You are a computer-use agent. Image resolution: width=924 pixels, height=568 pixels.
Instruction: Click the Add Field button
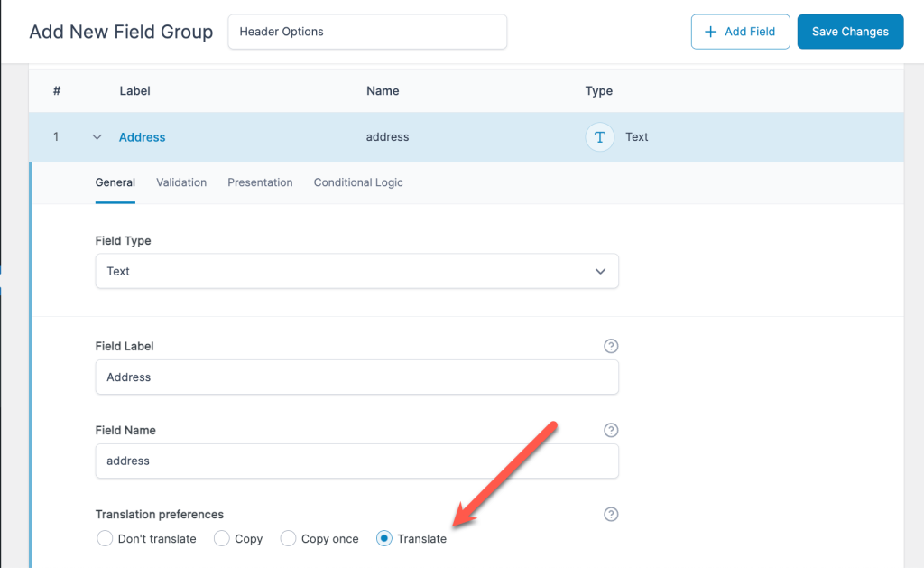(740, 32)
